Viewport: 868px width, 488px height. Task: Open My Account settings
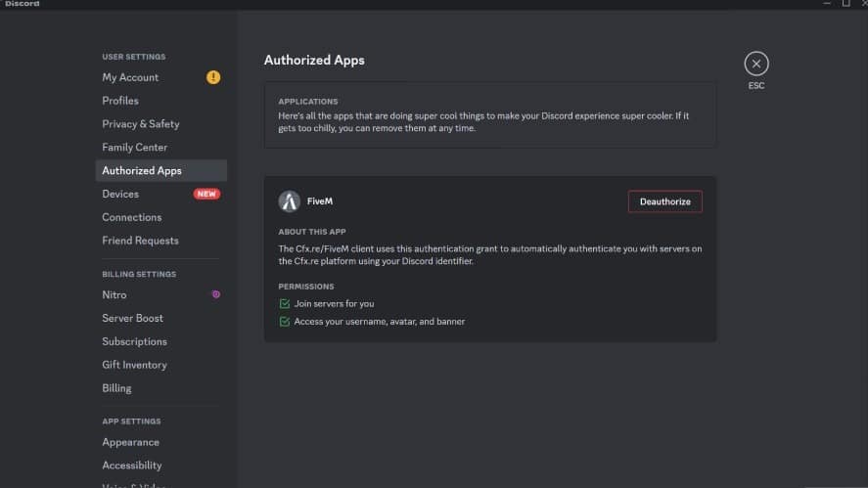coord(161,77)
